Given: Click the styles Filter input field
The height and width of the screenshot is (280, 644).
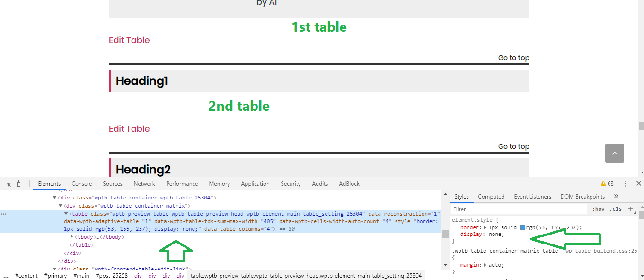Looking at the screenshot, I should click(x=519, y=209).
